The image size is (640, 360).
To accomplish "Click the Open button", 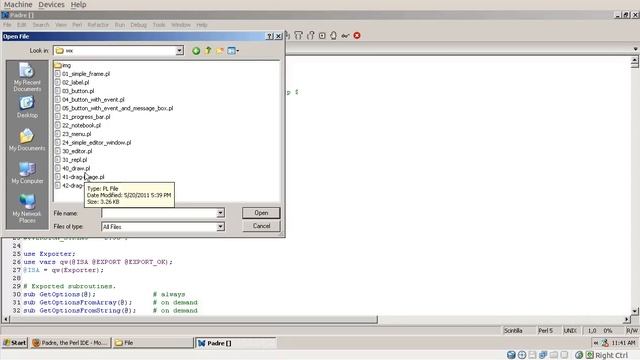I will pos(261,213).
